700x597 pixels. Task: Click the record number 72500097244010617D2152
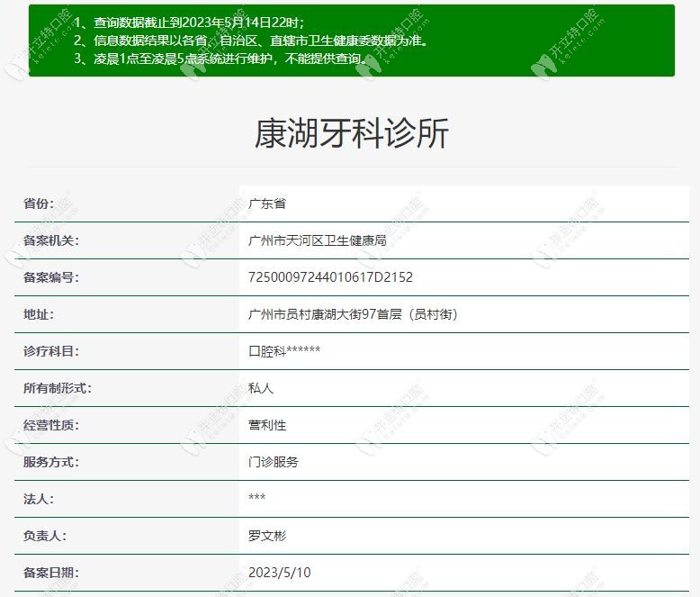(x=330, y=277)
